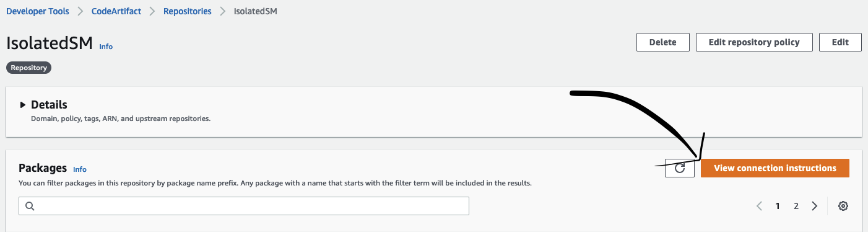The height and width of the screenshot is (232, 868).
Task: Click the magnifier icon in package search
Action: coord(30,206)
